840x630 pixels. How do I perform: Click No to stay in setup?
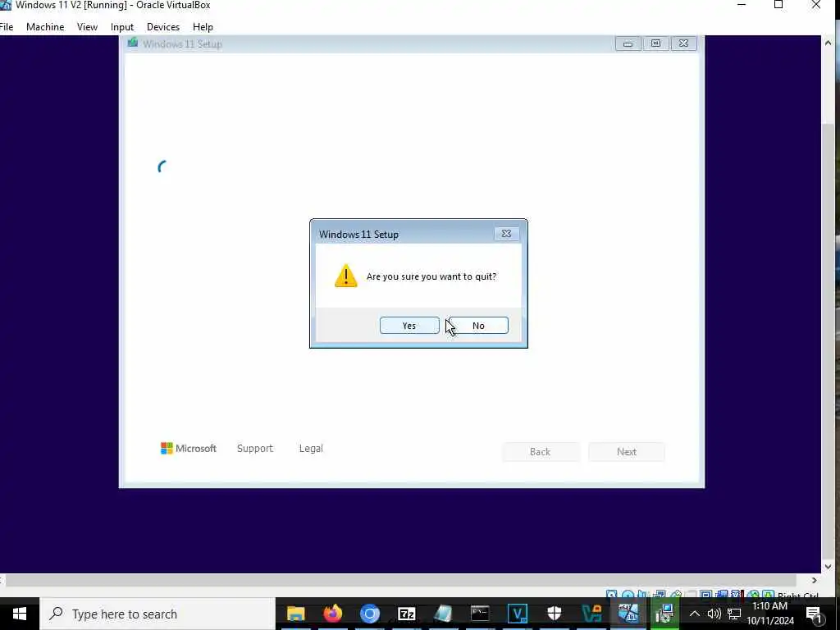click(478, 325)
